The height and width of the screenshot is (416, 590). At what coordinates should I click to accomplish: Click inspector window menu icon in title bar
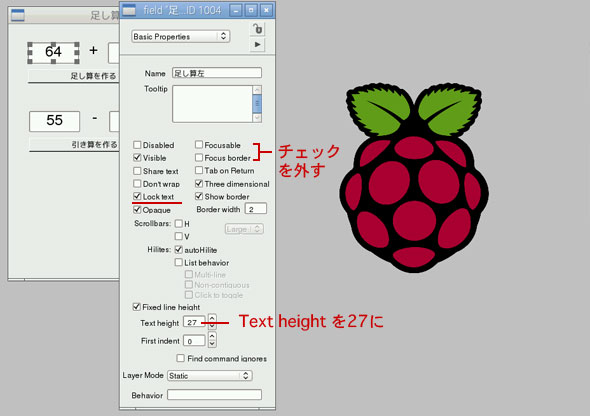coord(129,11)
